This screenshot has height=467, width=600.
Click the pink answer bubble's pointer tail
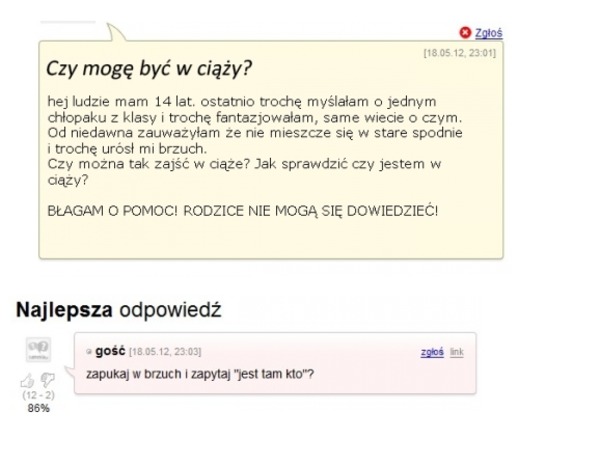click(70, 373)
